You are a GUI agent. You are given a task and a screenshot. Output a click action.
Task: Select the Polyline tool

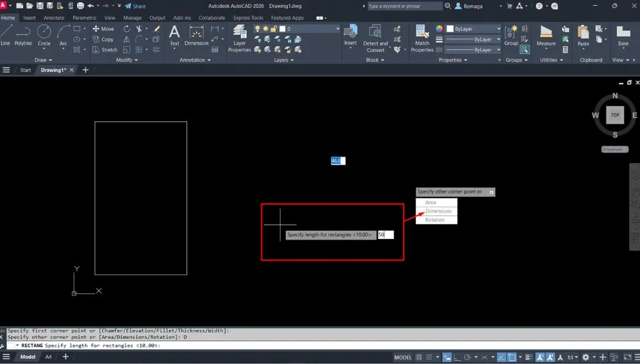tap(23, 35)
